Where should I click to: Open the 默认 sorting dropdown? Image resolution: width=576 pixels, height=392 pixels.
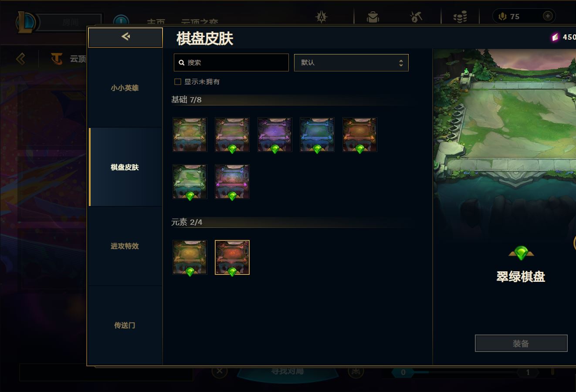coord(351,63)
